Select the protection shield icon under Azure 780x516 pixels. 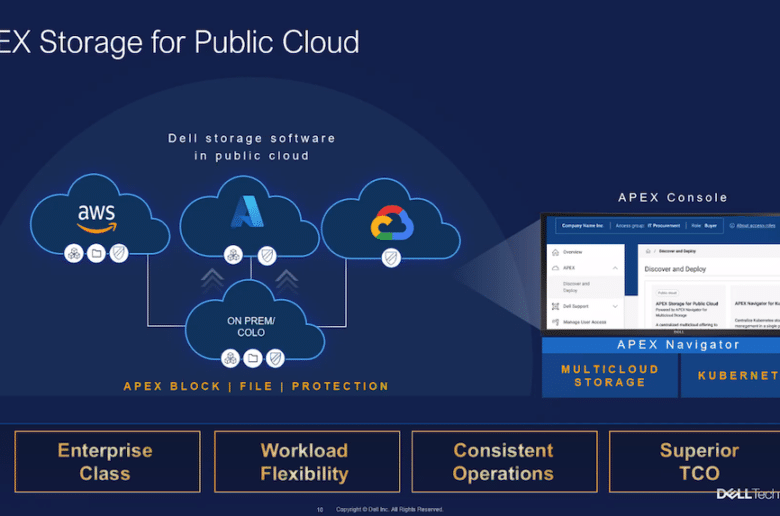coord(267,256)
